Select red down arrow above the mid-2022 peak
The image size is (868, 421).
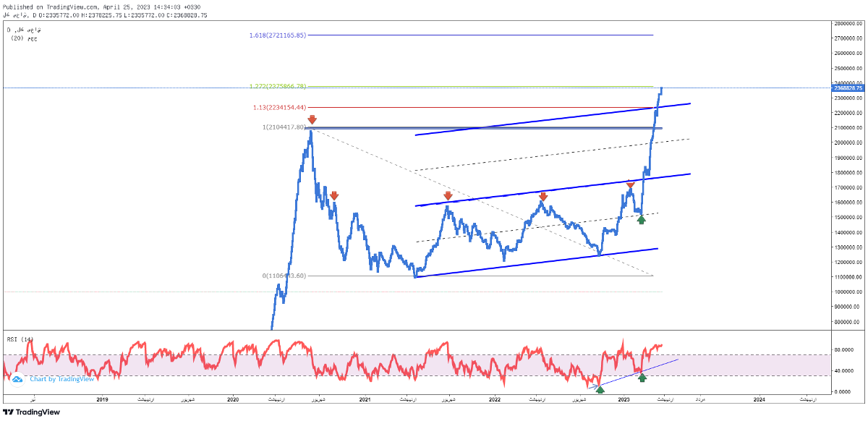[542, 197]
